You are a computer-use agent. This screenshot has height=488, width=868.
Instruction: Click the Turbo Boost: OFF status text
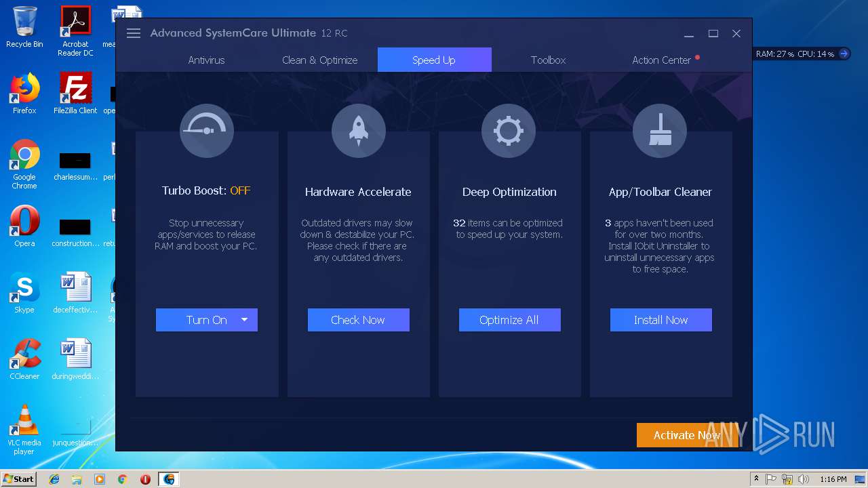coord(206,190)
